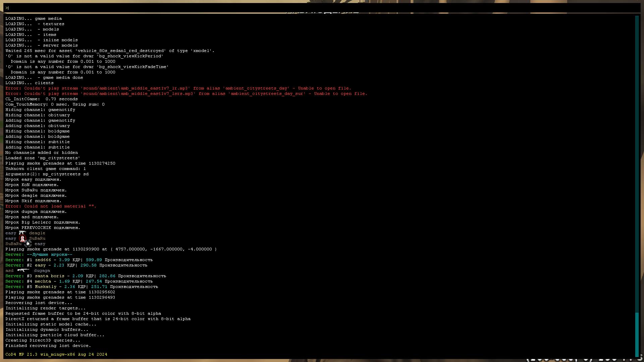Click the 599.89 performance score value
This screenshot has width=644, height=362.
coord(94,260)
